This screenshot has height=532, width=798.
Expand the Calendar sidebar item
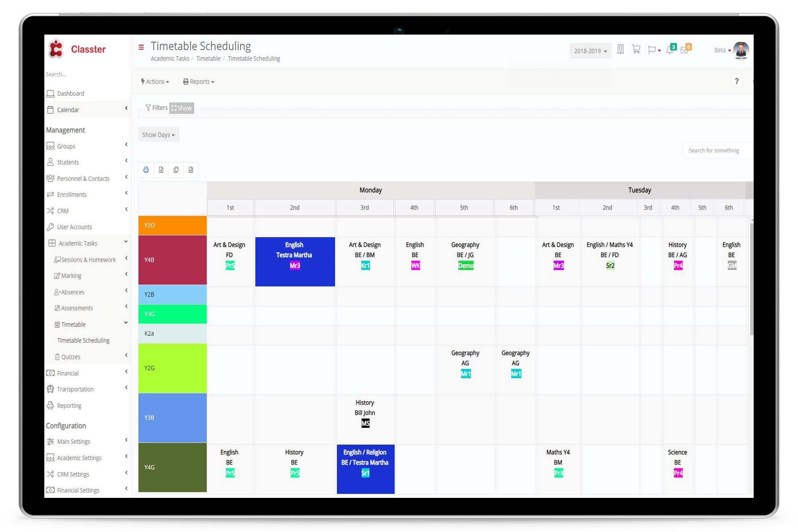tap(87, 110)
